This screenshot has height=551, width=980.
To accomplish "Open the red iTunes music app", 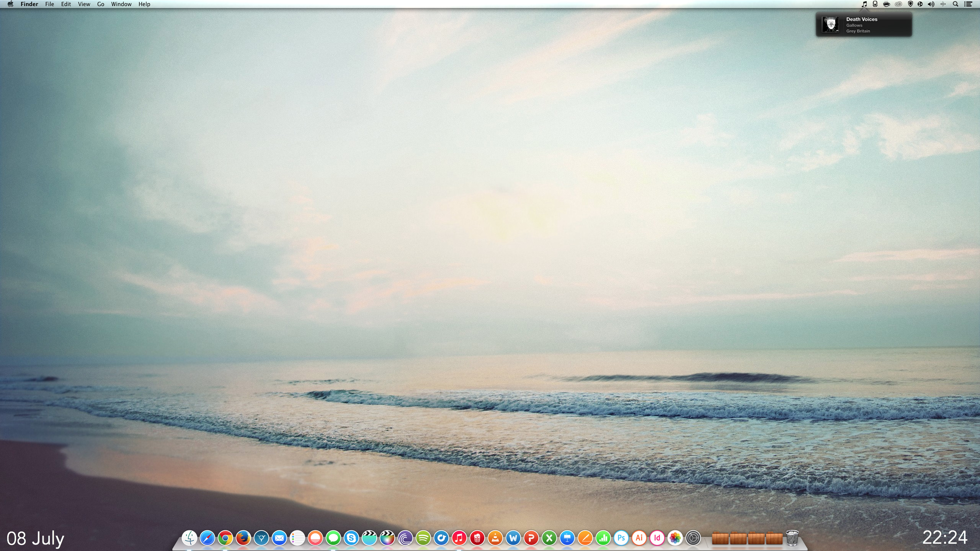I will (x=459, y=538).
